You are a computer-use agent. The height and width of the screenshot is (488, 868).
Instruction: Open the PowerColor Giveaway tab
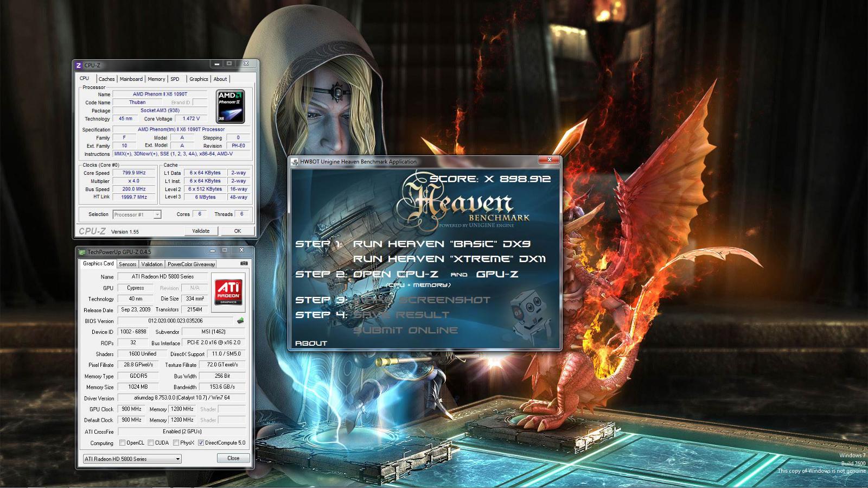point(191,264)
